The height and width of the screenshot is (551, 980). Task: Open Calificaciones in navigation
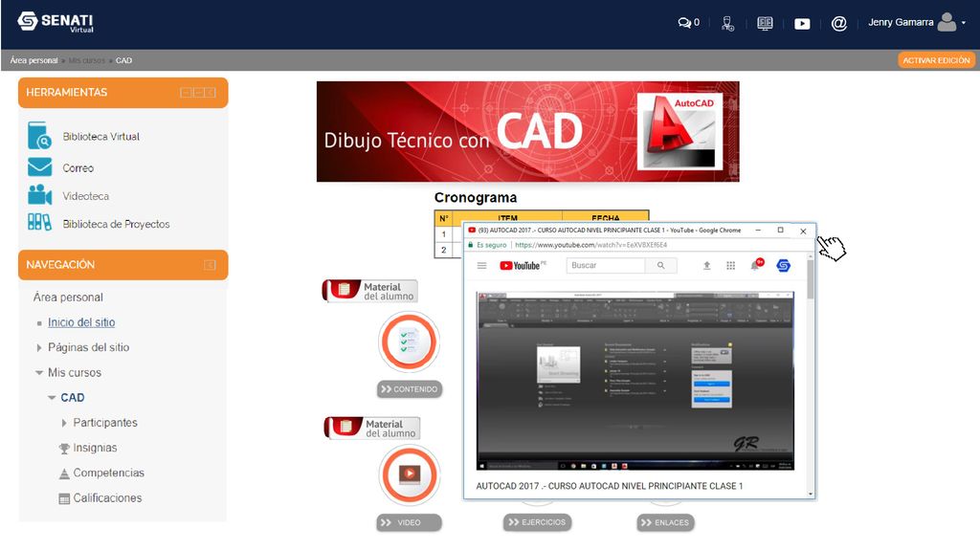pyautogui.click(x=107, y=497)
